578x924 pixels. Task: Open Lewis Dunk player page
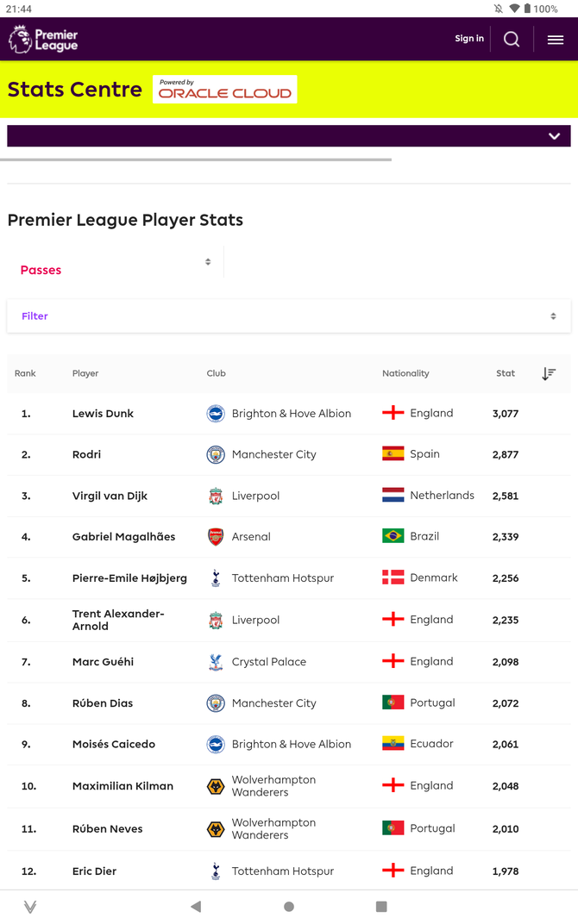point(103,414)
